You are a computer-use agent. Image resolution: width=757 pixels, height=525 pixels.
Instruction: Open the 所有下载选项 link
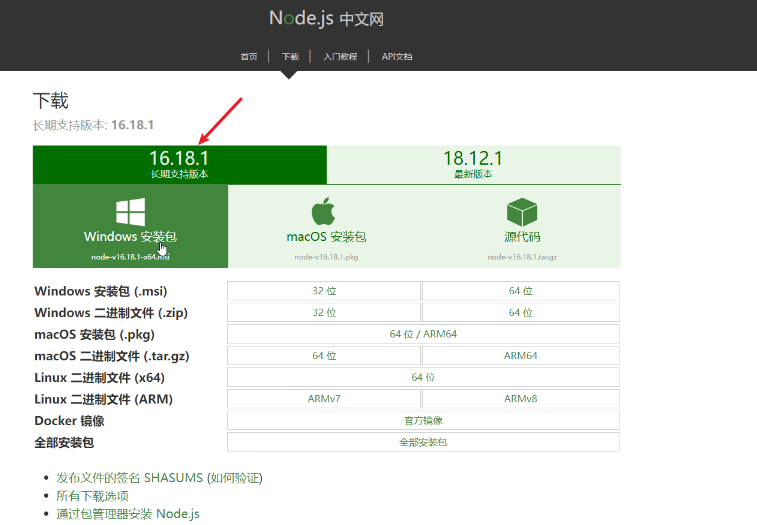(92, 496)
